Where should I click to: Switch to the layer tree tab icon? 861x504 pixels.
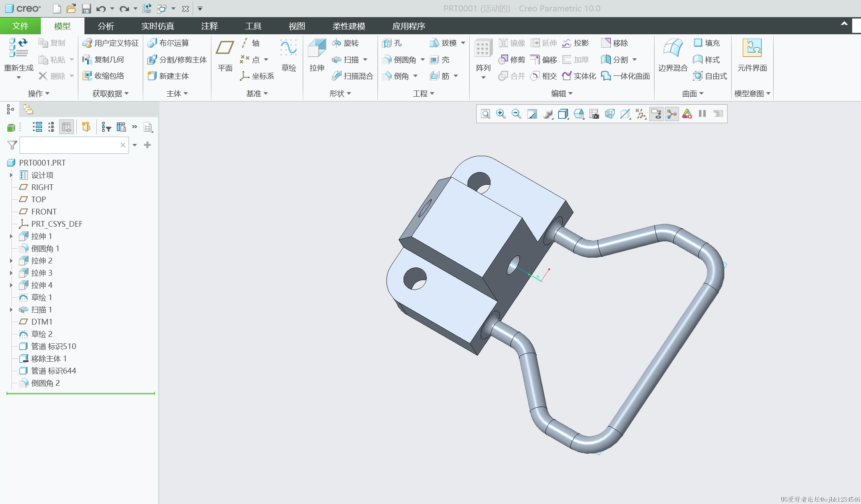point(28,109)
